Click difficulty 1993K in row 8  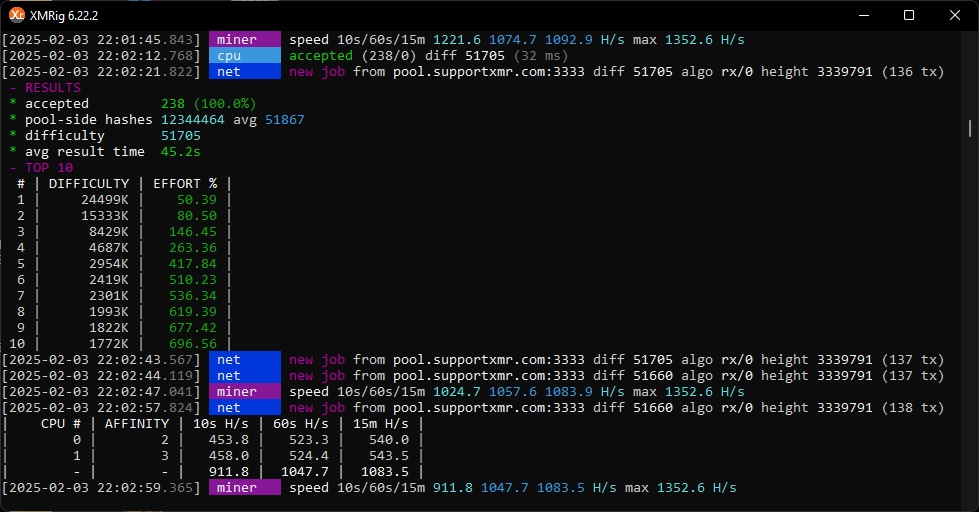tap(109, 312)
